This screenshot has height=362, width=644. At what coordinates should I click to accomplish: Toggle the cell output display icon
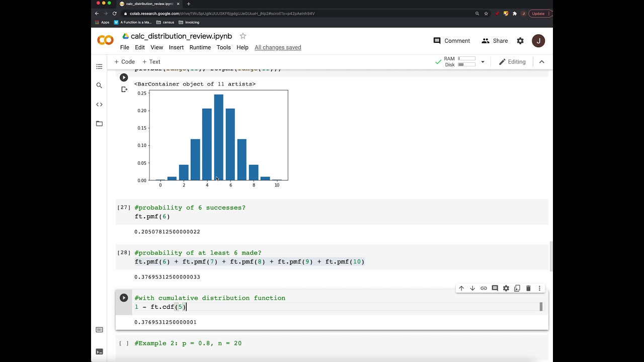(x=124, y=89)
